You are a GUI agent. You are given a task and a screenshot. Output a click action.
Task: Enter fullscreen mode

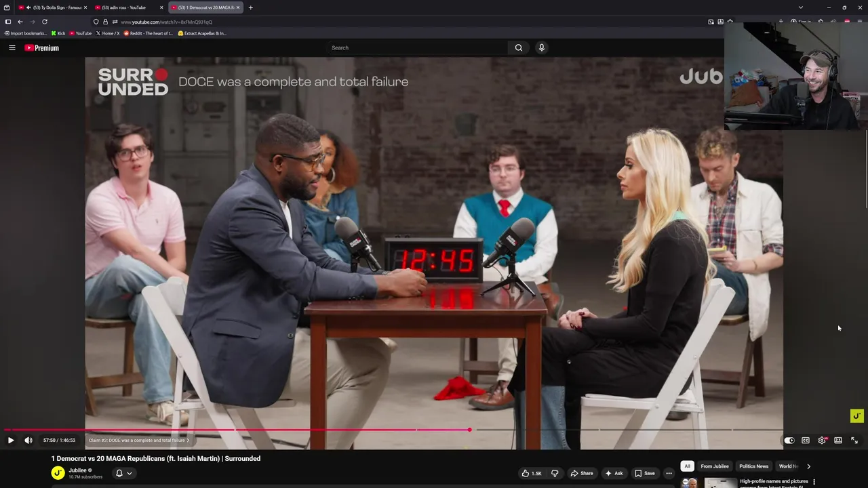[854, 441]
